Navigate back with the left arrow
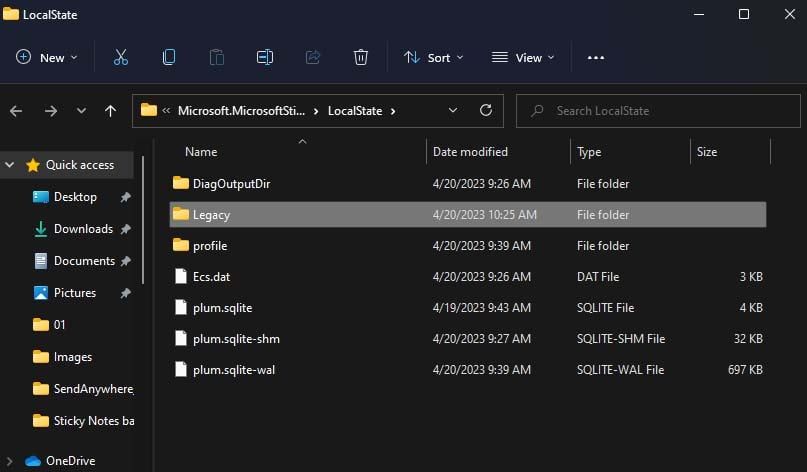807x472 pixels. pyautogui.click(x=17, y=111)
